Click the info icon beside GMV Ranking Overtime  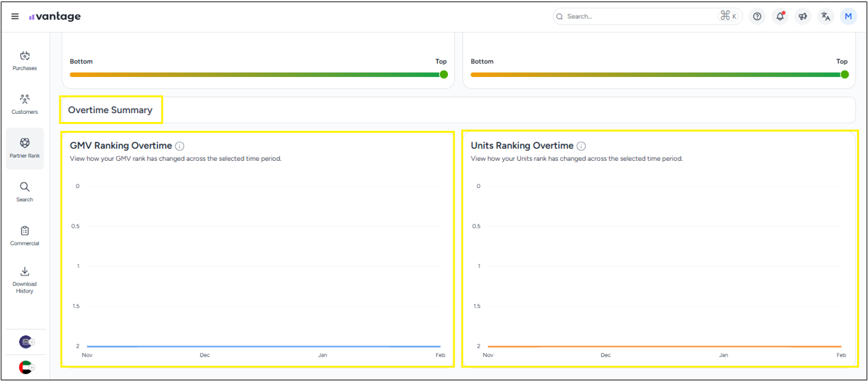(180, 146)
